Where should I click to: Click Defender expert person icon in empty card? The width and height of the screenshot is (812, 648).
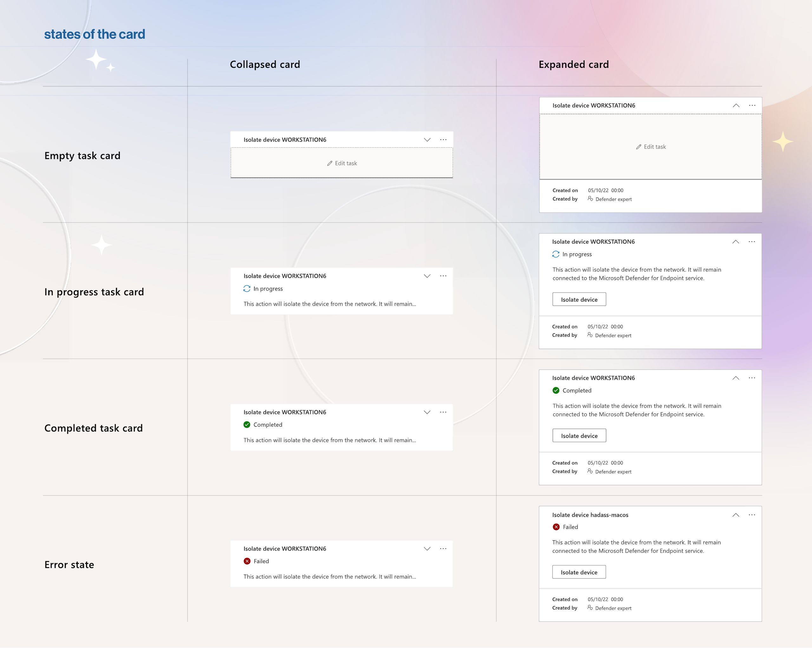click(590, 199)
